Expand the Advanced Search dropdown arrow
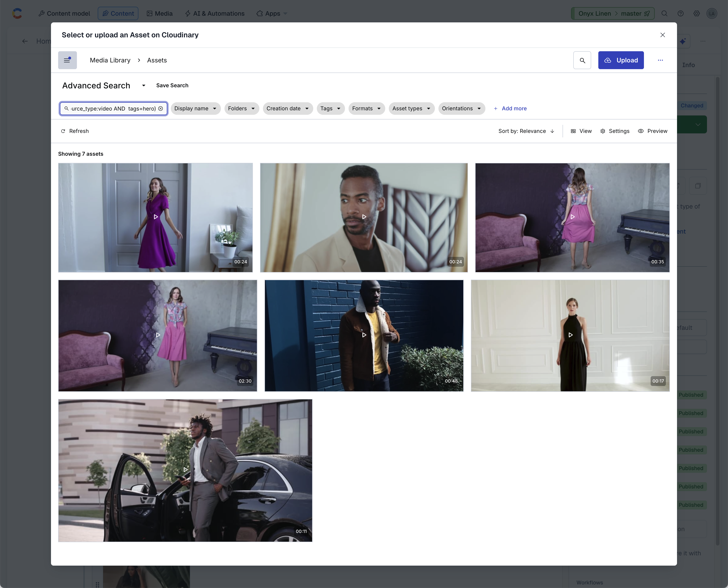The image size is (728, 588). pos(144,86)
